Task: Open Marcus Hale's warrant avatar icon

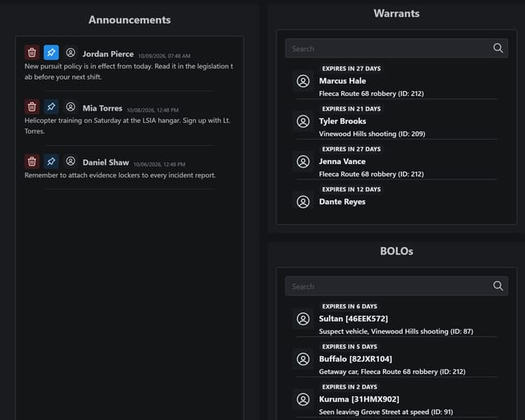Action: [x=303, y=81]
